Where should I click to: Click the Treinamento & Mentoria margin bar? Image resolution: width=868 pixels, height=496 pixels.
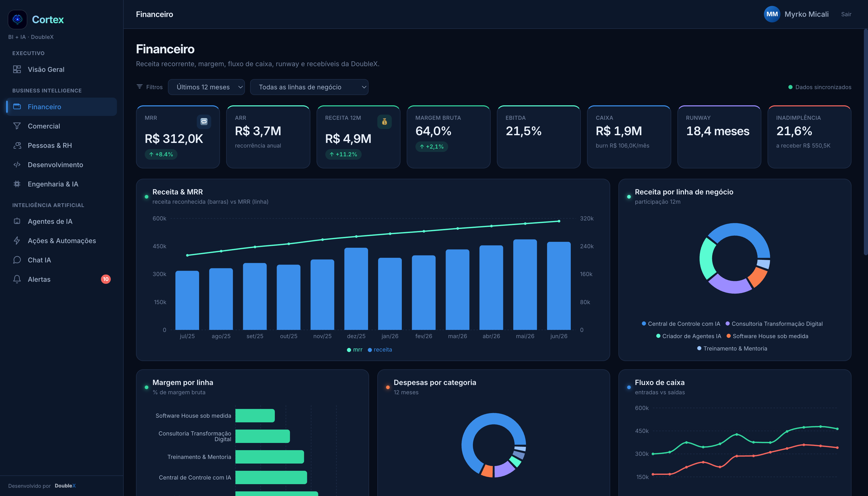point(269,457)
